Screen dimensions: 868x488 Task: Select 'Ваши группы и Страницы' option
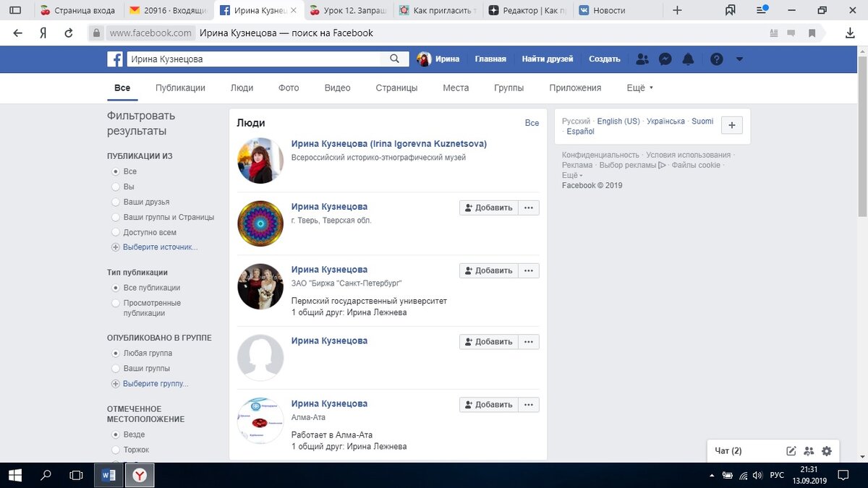pos(116,217)
